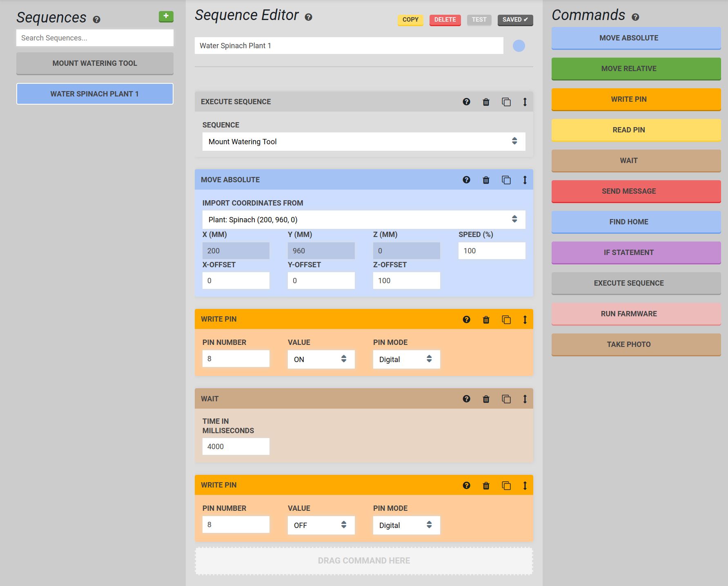The width and height of the screenshot is (728, 586).
Task: Duplicate the Wait step with copy icon
Action: tap(506, 399)
